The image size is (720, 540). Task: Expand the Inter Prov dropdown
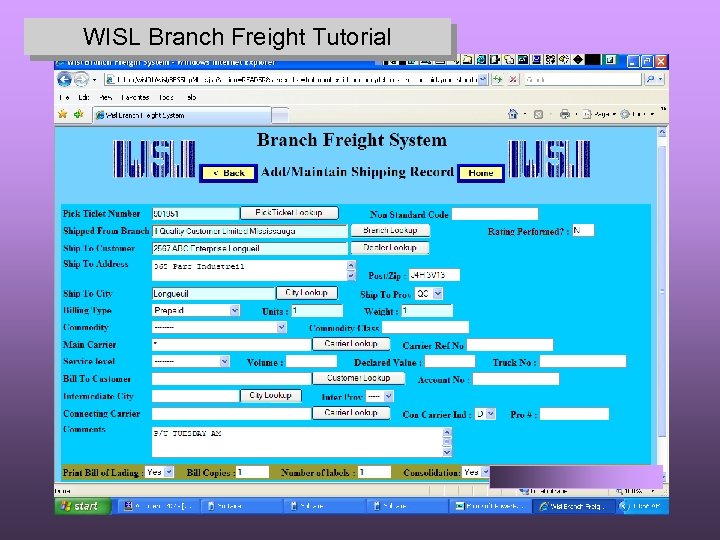(388, 396)
